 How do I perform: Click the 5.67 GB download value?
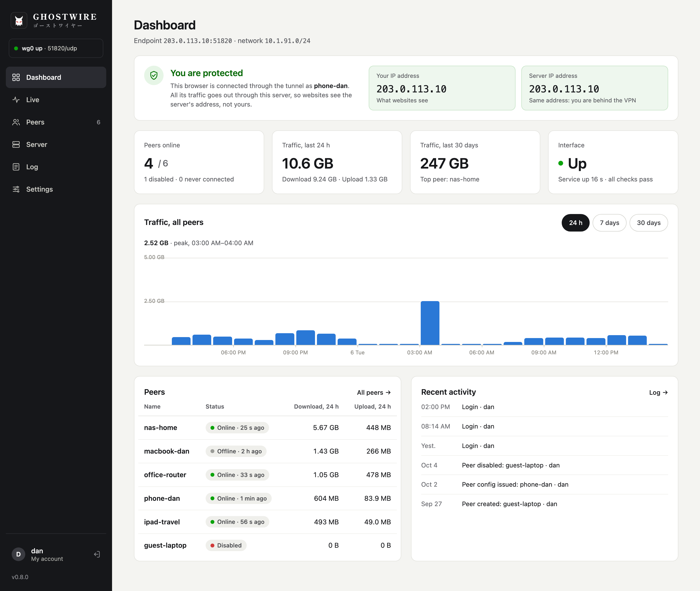[326, 428]
